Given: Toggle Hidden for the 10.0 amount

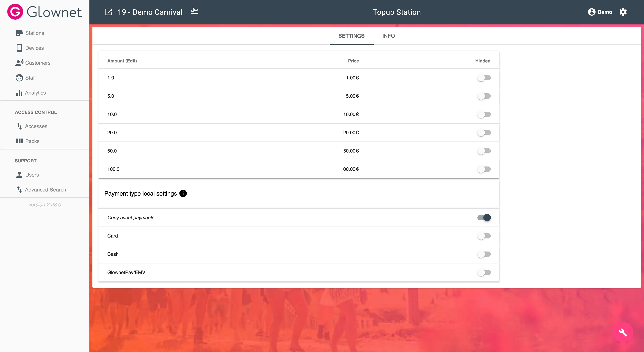Looking at the screenshot, I should [x=484, y=114].
